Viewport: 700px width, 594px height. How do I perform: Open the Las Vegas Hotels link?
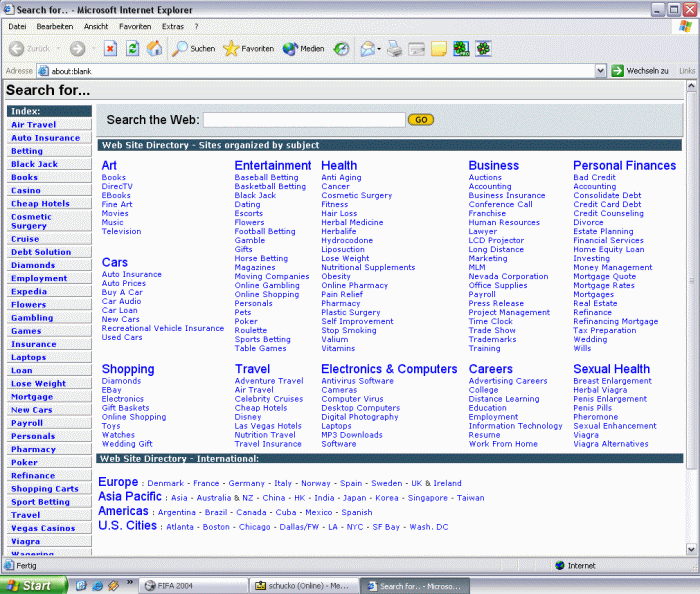click(268, 426)
